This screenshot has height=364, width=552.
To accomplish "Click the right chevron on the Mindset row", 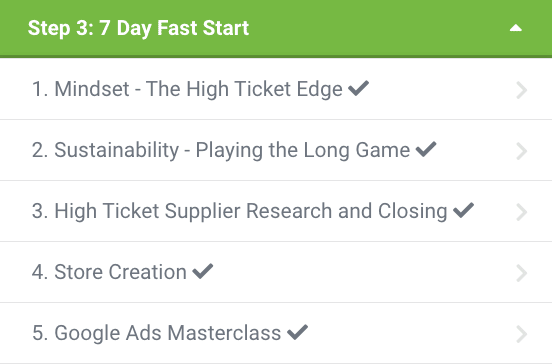I will (x=522, y=90).
